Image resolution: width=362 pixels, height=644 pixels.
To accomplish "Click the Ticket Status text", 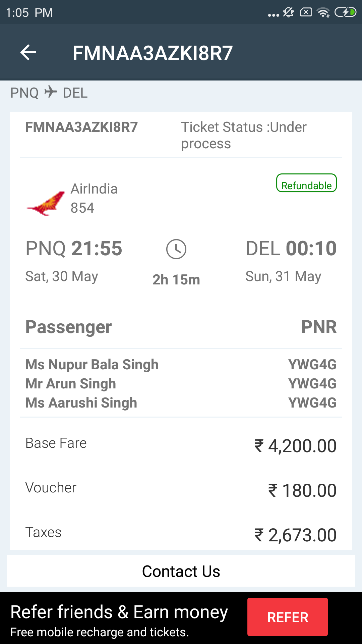I will coord(244,135).
